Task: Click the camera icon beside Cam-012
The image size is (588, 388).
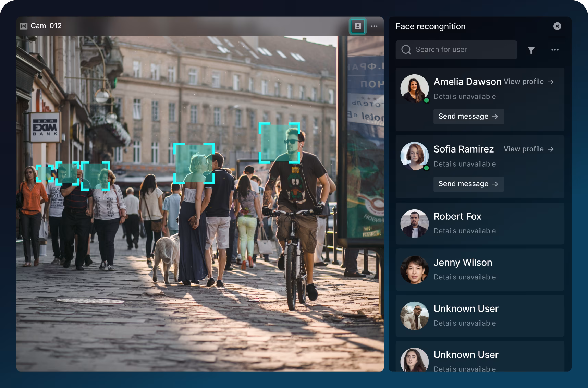Action: click(24, 26)
